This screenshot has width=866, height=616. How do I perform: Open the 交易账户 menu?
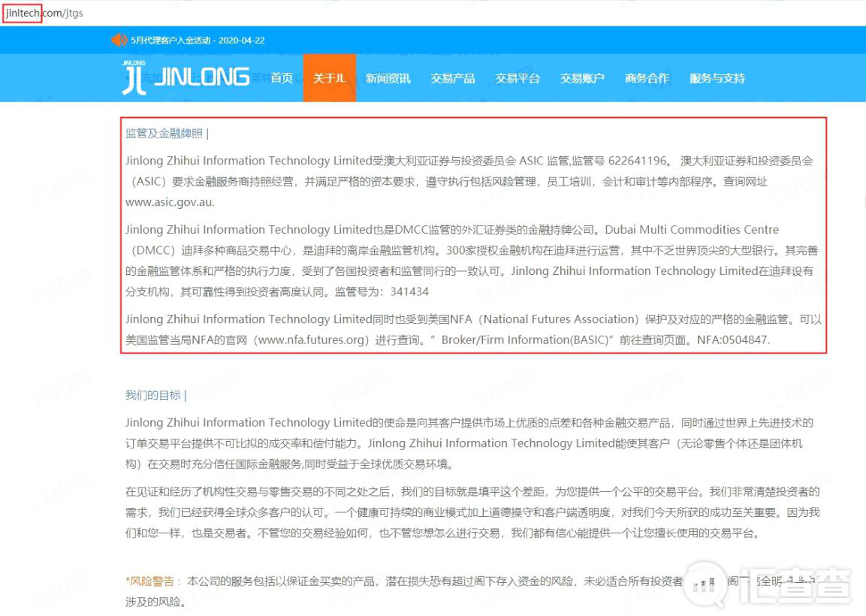582,78
